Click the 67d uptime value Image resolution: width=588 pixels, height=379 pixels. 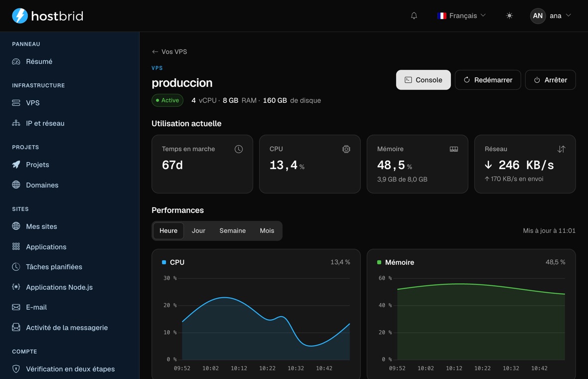click(x=172, y=165)
